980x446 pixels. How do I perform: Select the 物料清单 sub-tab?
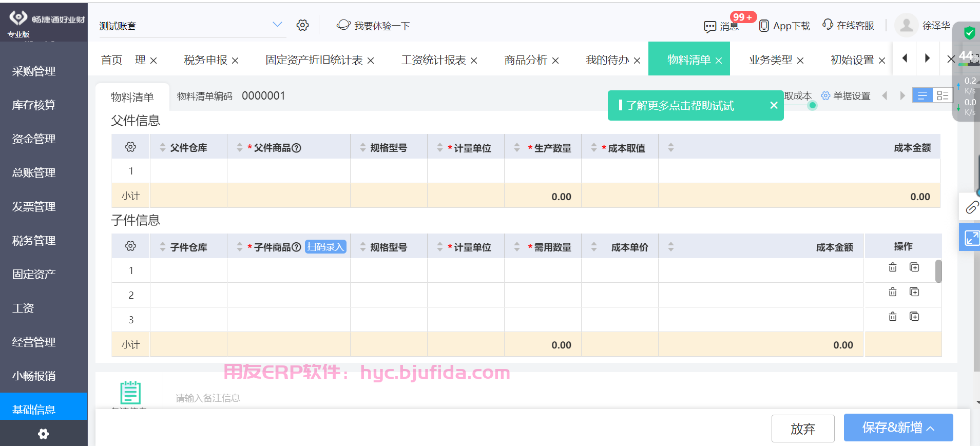(132, 97)
